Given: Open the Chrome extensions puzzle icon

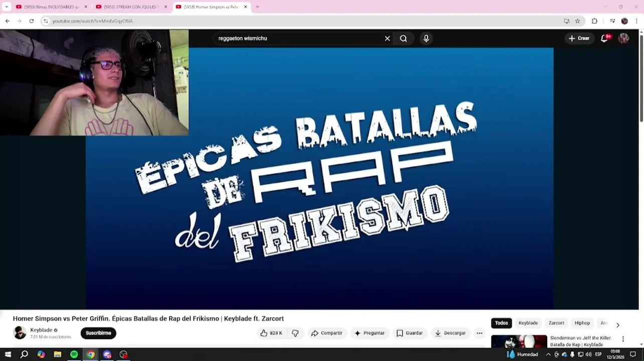Looking at the screenshot, I should click(594, 21).
